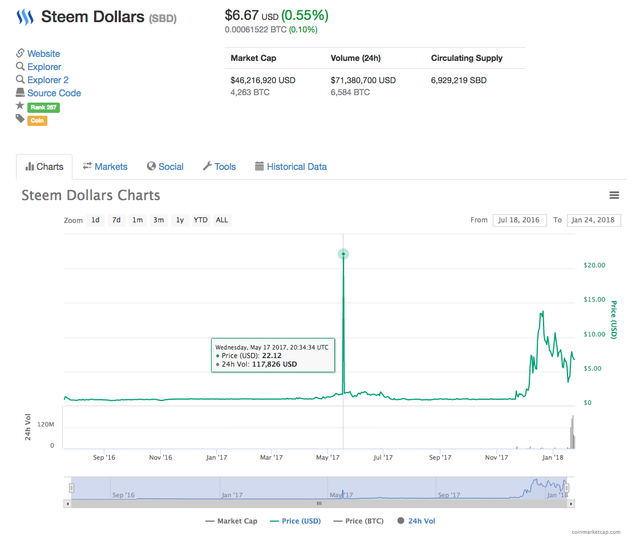Set chart zoom to 3m
This screenshot has width=640, height=536.
[159, 220]
